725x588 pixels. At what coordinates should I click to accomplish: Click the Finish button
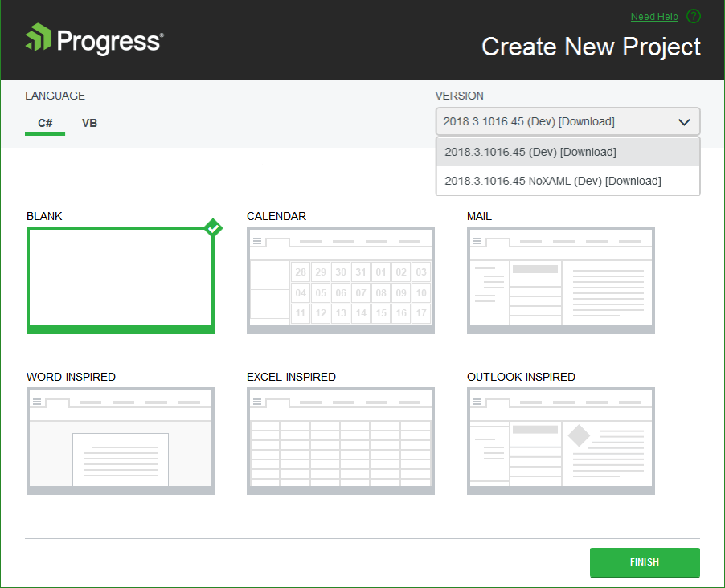(645, 562)
